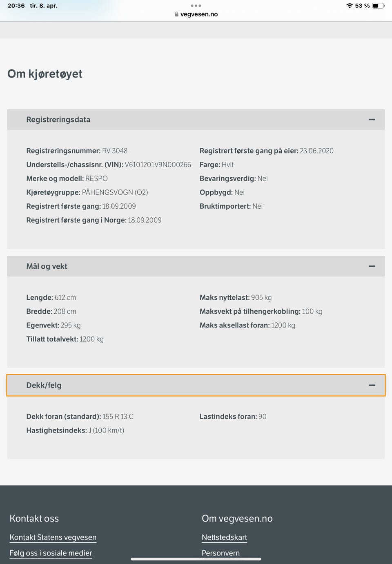The height and width of the screenshot is (564, 392).
Task: Go to the Nettstedskart link
Action: [x=225, y=537]
